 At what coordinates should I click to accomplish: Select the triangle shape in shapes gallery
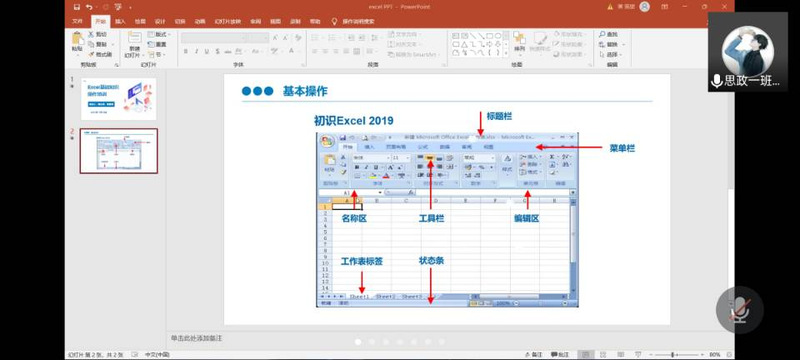pyautogui.click(x=464, y=44)
